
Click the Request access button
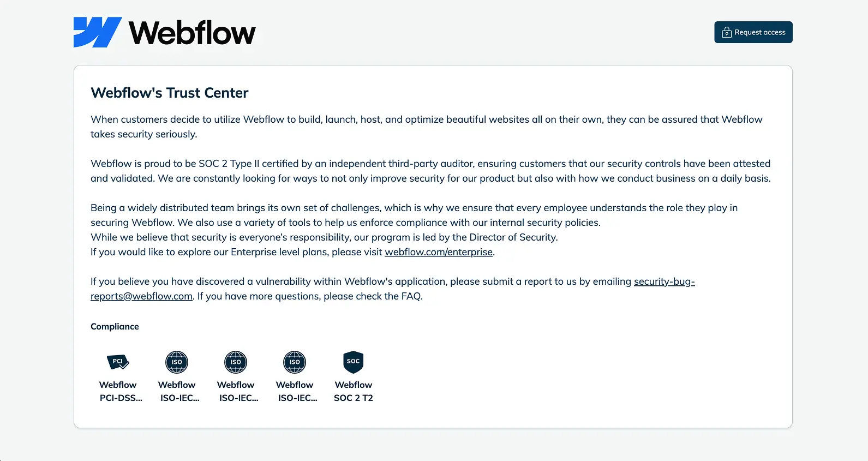click(x=753, y=32)
